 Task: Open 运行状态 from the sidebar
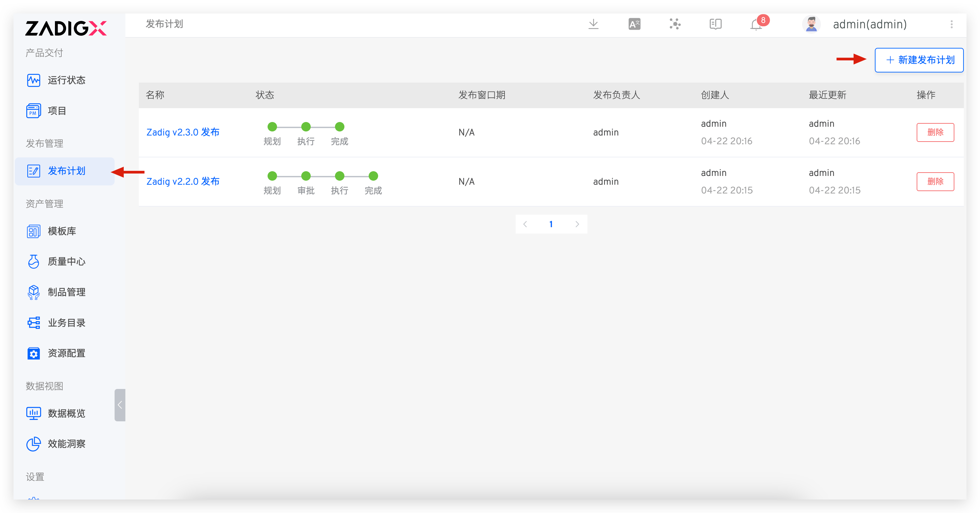(66, 80)
